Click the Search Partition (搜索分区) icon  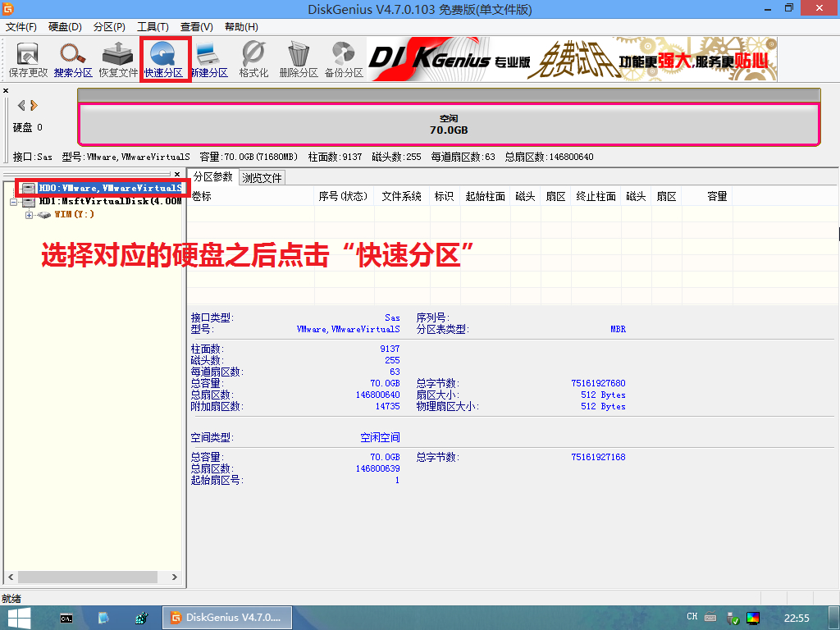(x=73, y=59)
